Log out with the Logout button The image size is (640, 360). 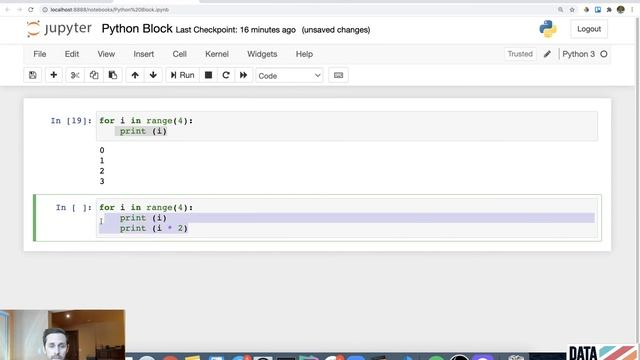(x=589, y=29)
